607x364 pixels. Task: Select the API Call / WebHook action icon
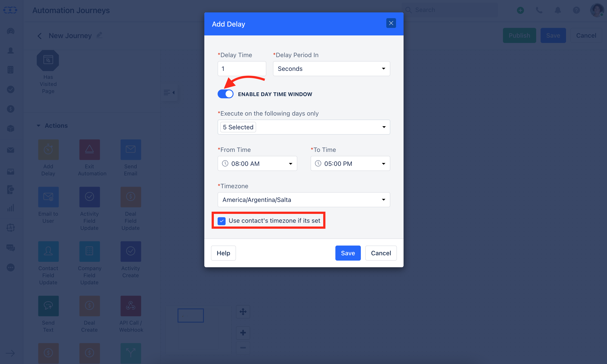pyautogui.click(x=131, y=306)
